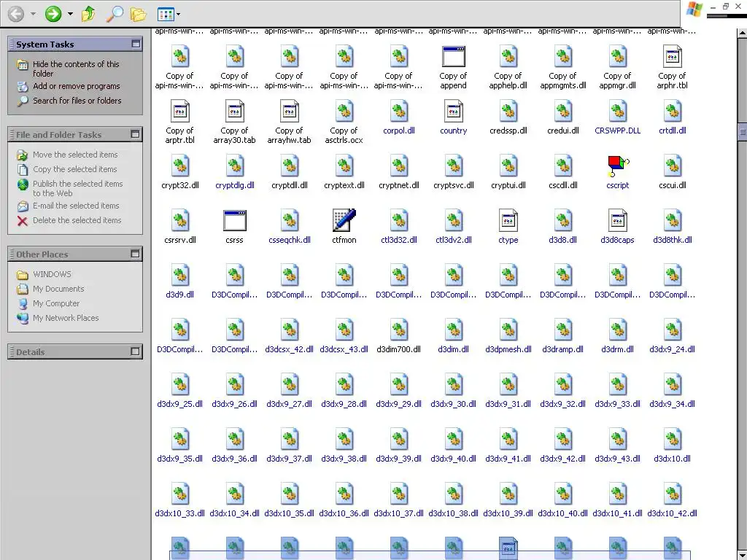The height and width of the screenshot is (560, 747).
Task: Collapse the System Tasks panel
Action: (136, 44)
